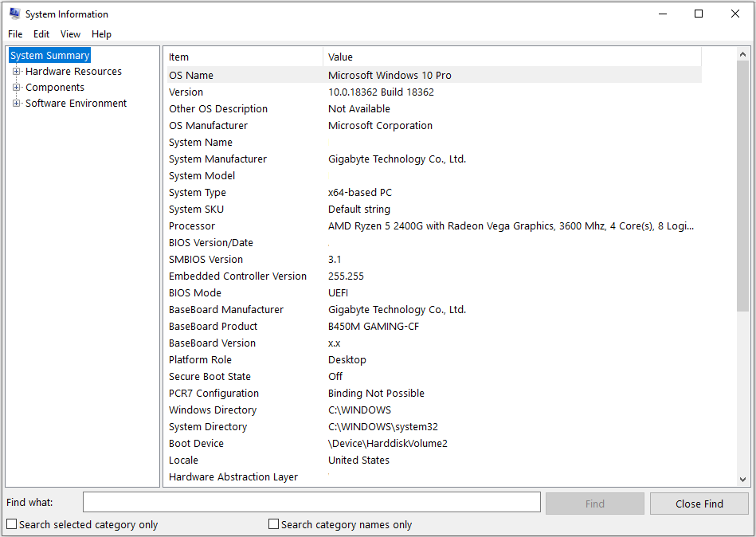Select the BIOS Mode item
Viewport: 756px width, 537px height.
click(195, 293)
